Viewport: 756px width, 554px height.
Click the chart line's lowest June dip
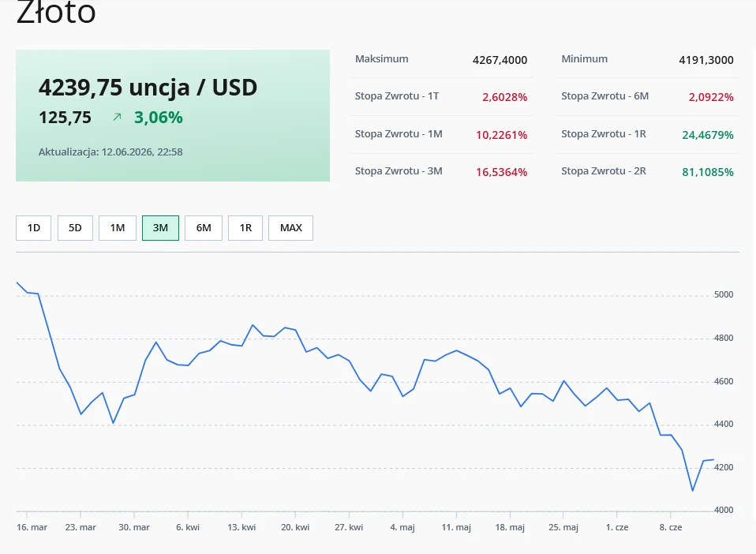692,490
